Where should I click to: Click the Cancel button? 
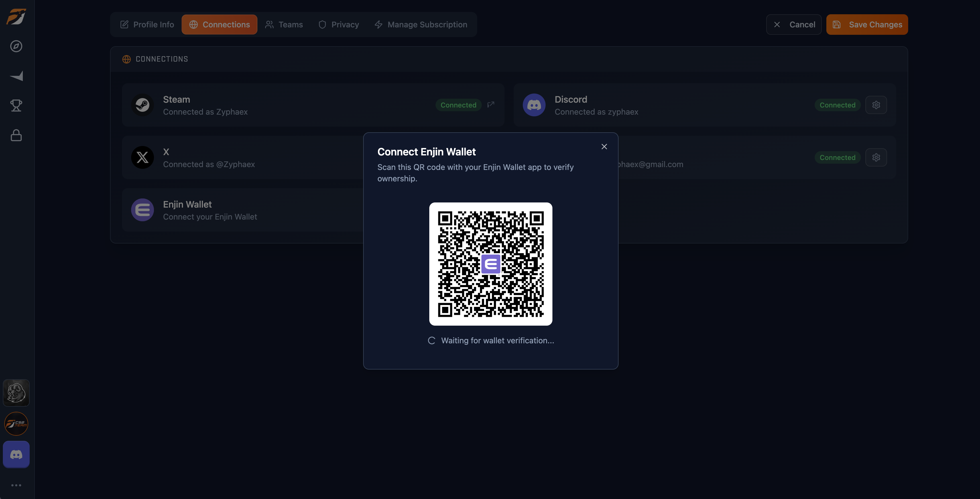coord(794,25)
